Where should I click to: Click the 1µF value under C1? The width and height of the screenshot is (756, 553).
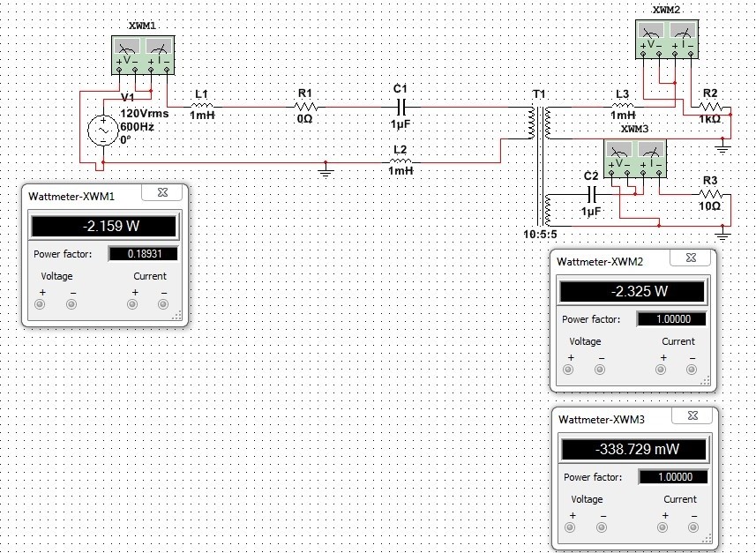coord(400,123)
